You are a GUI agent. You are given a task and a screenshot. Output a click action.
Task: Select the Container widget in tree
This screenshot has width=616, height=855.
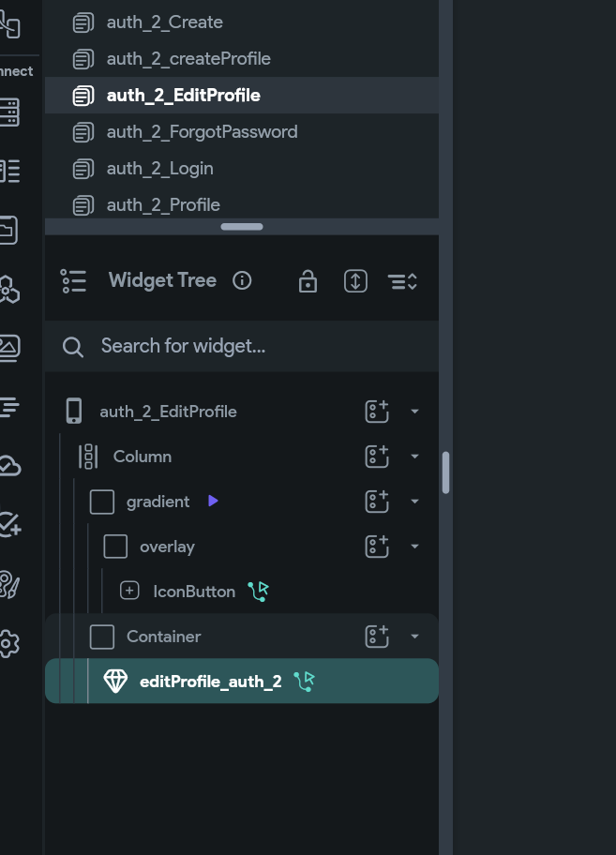pyautogui.click(x=242, y=637)
